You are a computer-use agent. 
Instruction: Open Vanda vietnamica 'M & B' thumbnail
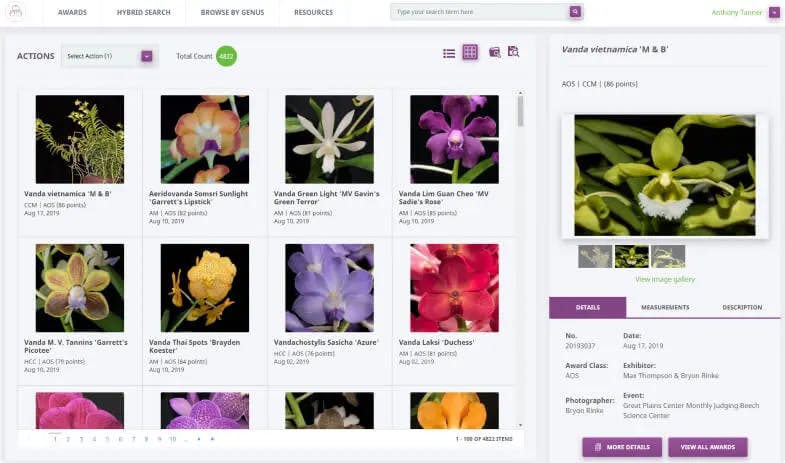pos(80,139)
